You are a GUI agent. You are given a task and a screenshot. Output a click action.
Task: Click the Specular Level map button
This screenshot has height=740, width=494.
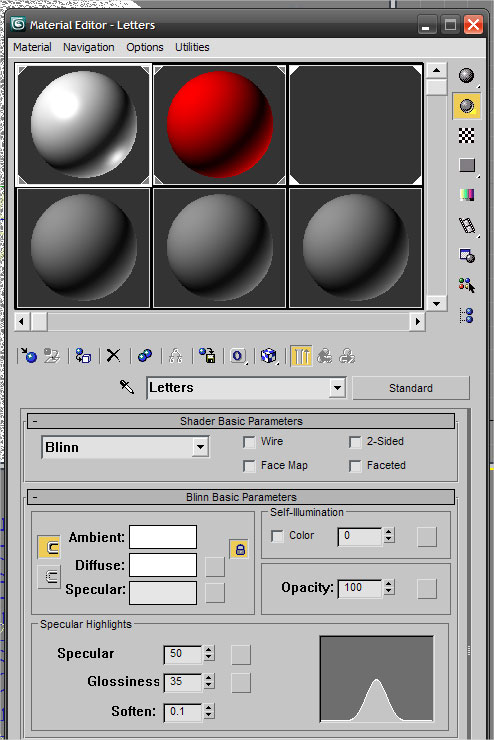point(241,655)
